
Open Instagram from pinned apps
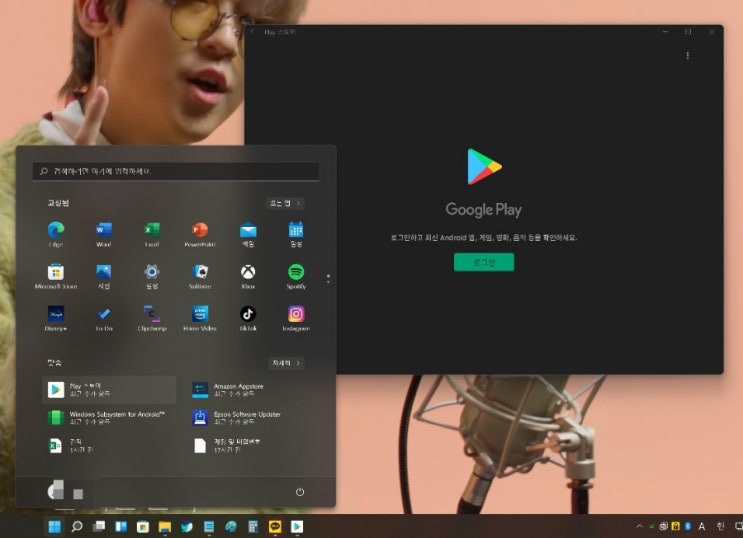click(x=296, y=318)
